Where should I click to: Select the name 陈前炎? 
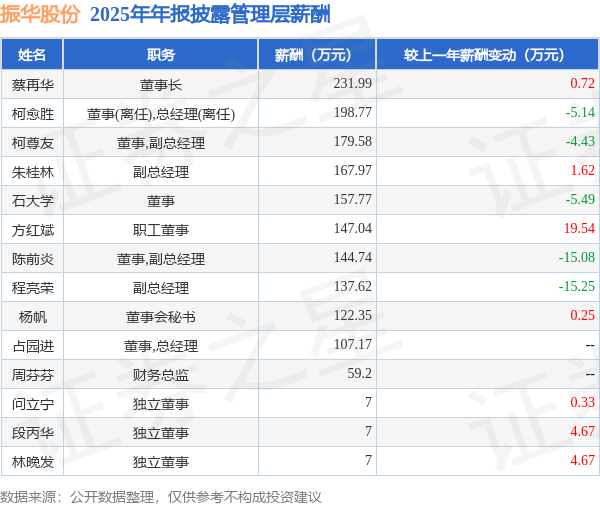33,259
